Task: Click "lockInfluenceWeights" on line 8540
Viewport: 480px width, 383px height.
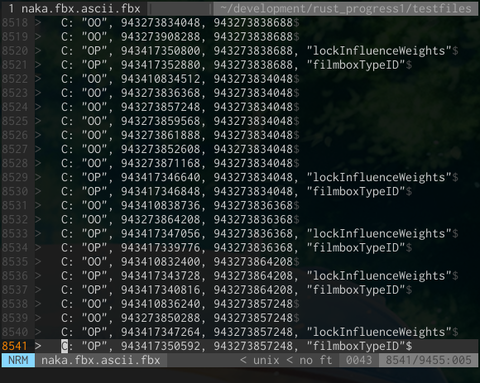Action: [x=379, y=332]
